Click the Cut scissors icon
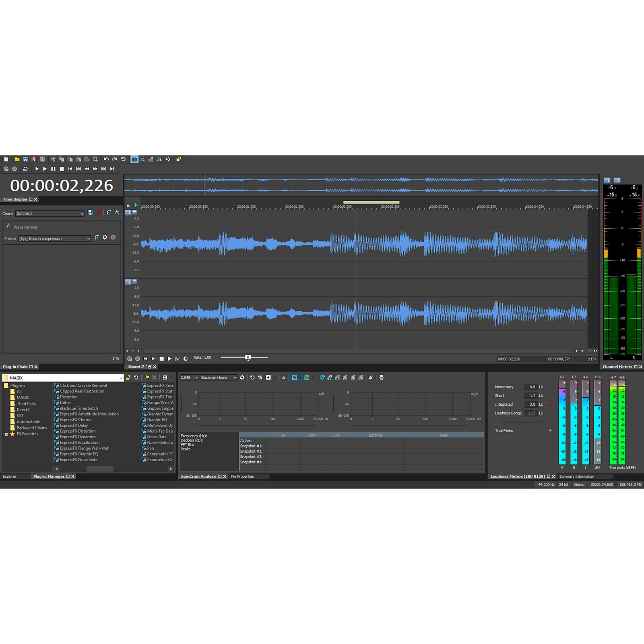 53,159
